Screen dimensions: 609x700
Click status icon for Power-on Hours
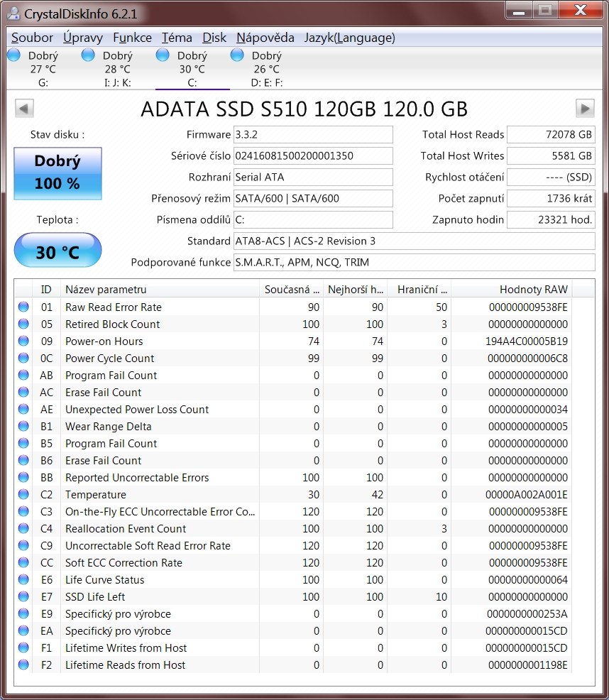click(x=23, y=341)
